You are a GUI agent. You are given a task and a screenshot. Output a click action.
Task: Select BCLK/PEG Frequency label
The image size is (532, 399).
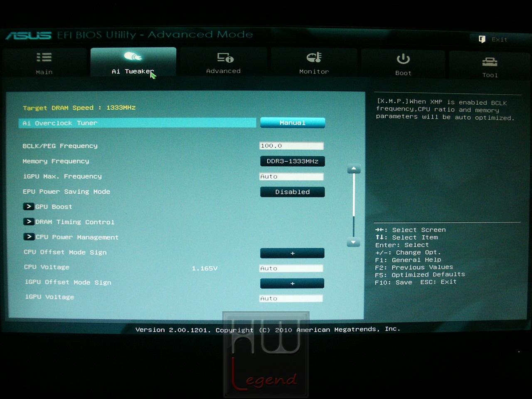(x=60, y=146)
